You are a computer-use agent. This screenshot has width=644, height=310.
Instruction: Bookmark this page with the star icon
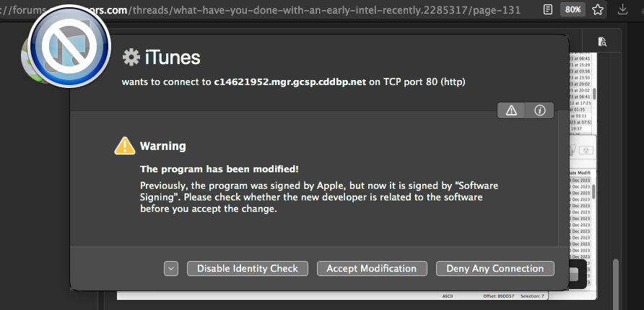[598, 10]
